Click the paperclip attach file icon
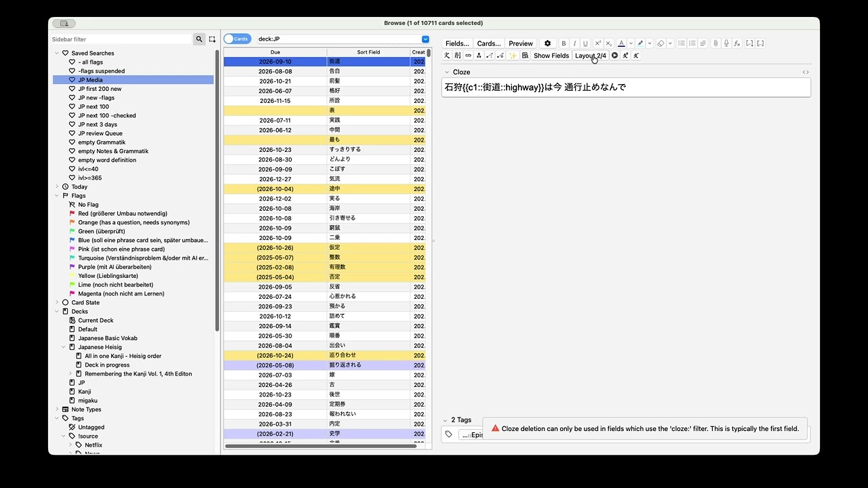Viewport: 868px width, 488px height. click(x=715, y=43)
